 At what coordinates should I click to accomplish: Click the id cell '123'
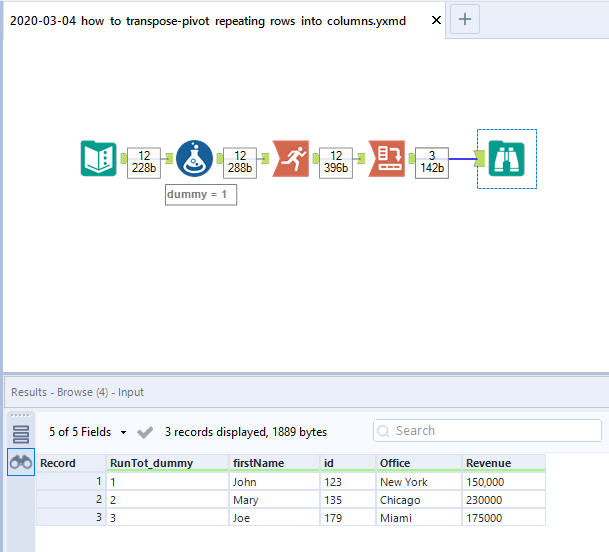pyautogui.click(x=348, y=482)
